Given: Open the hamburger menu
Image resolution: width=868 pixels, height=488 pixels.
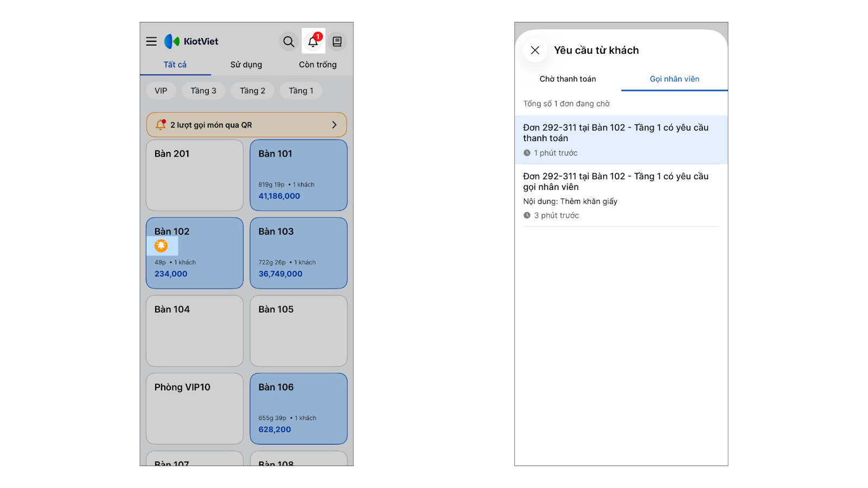Looking at the screenshot, I should click(x=151, y=41).
